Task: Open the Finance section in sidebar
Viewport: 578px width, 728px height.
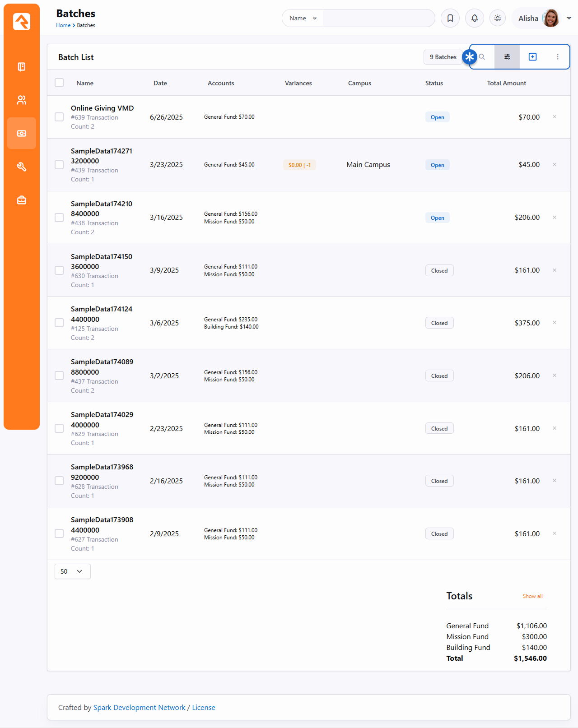Action: [x=22, y=133]
